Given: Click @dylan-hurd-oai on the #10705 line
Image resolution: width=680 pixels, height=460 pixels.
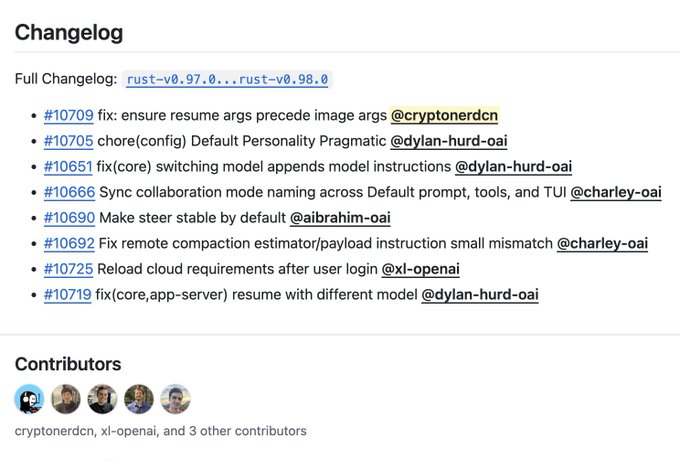Looking at the screenshot, I should click(448, 141).
